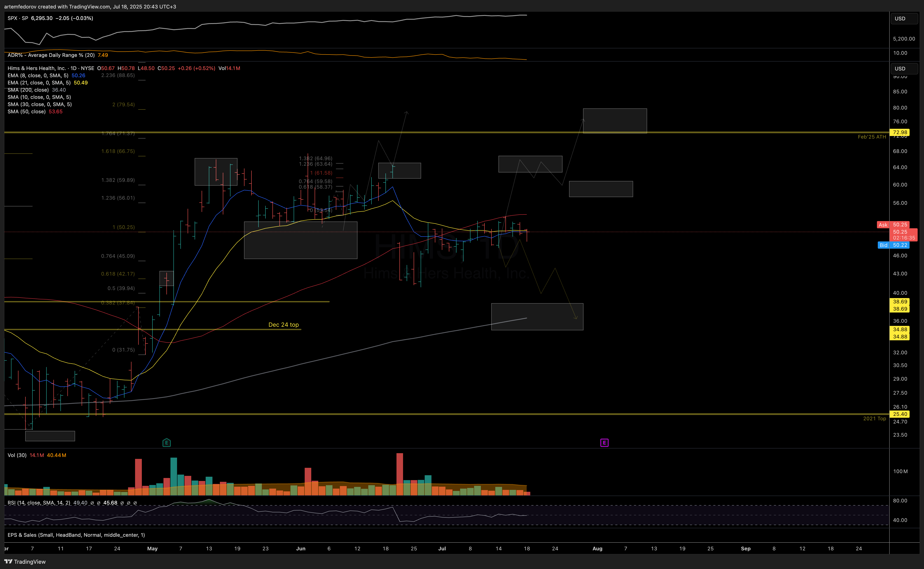The image size is (924, 569).
Task: Click the 2.236 (88.65) Fibonacci level label
Action: (x=118, y=75)
